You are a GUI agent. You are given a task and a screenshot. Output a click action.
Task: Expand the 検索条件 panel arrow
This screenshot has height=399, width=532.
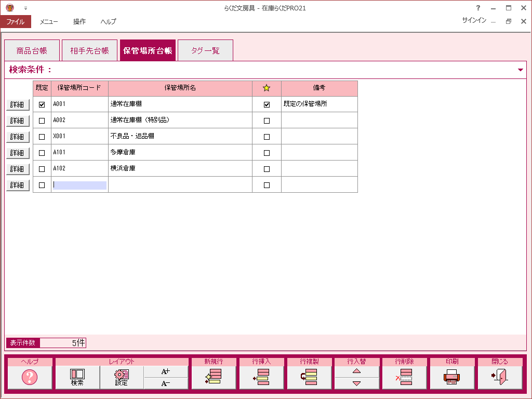tap(521, 70)
